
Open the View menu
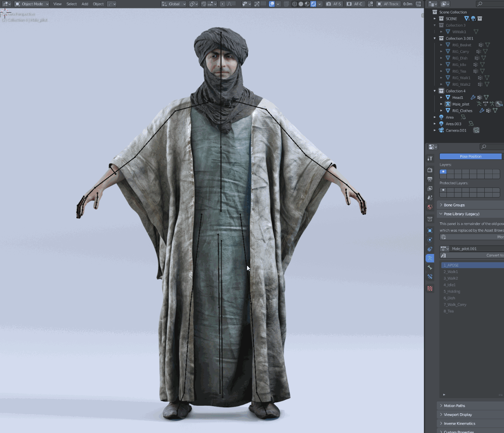[x=58, y=4]
